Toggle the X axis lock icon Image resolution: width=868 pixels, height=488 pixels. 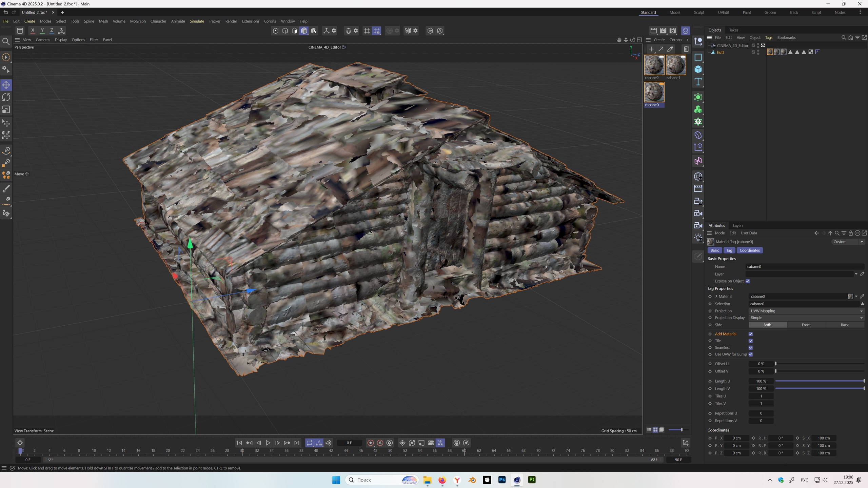tap(33, 31)
